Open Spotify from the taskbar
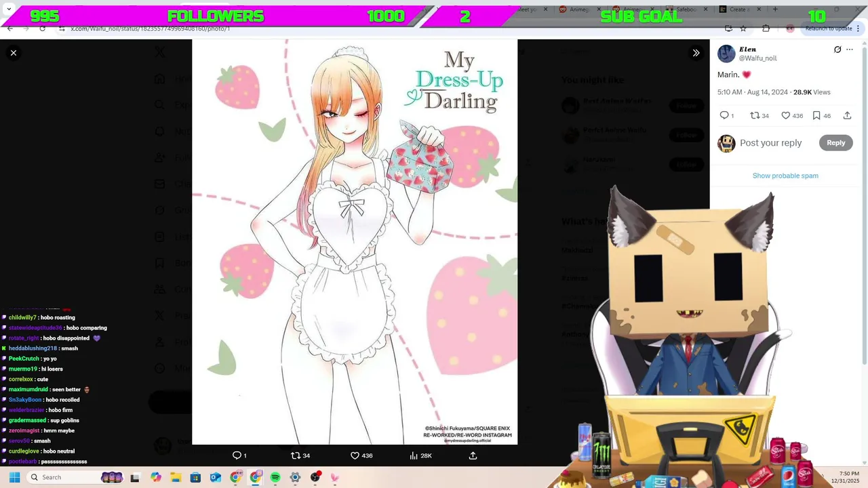Viewport: 868px width, 488px height. 275,477
